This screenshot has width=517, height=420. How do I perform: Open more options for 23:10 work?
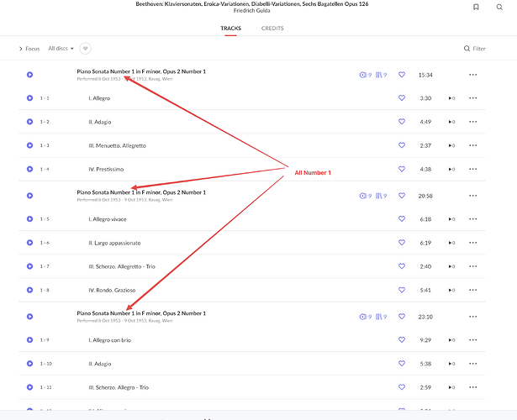[472, 317]
